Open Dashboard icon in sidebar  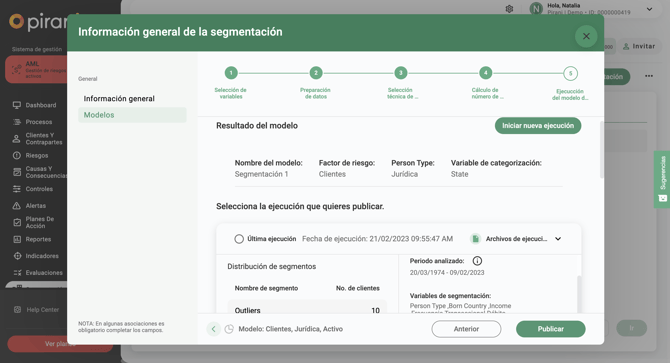pos(17,105)
